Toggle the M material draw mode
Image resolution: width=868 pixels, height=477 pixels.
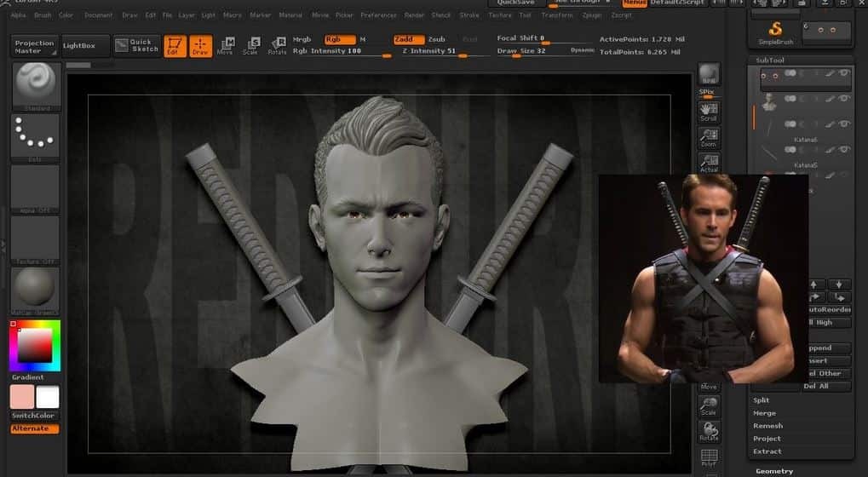tap(363, 39)
